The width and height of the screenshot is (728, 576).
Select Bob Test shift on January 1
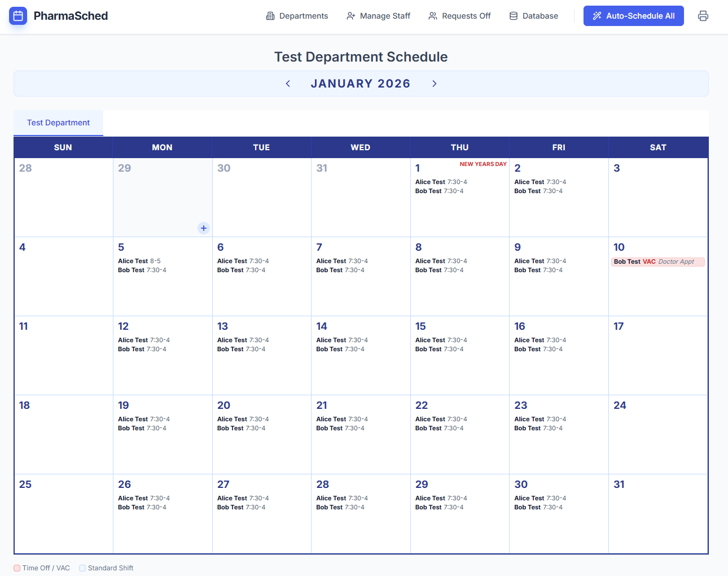[439, 191]
